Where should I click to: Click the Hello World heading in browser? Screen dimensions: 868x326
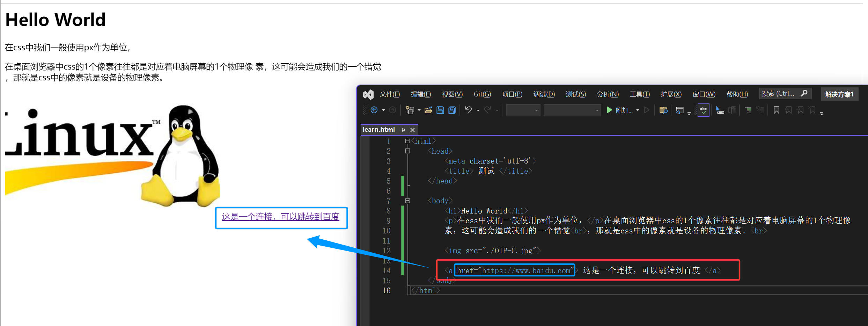point(56,20)
